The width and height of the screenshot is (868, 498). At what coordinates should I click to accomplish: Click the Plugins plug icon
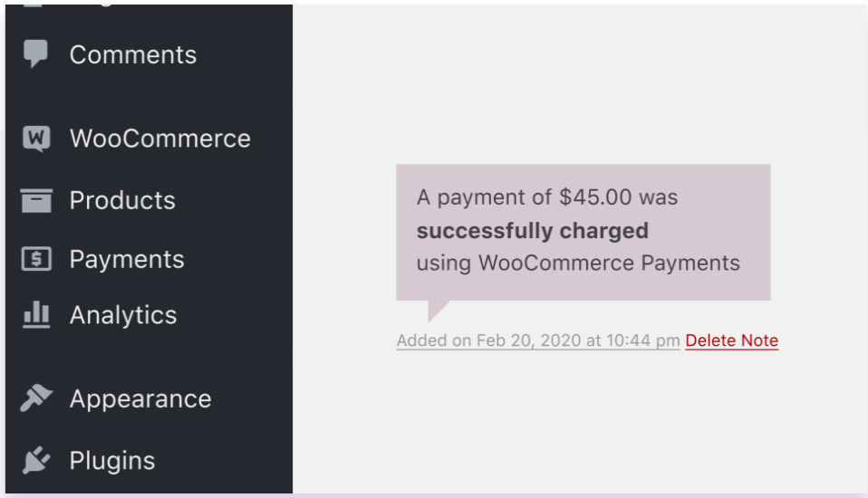(x=36, y=461)
